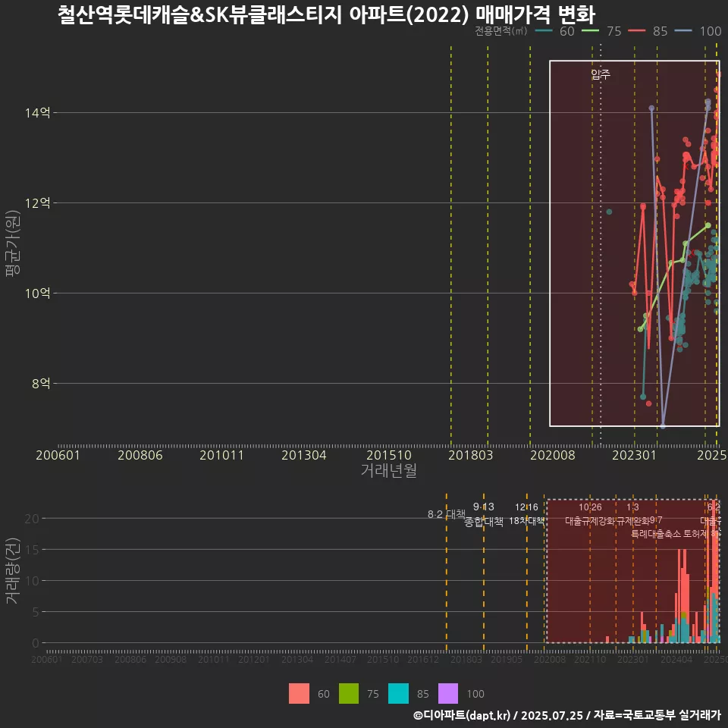Click the '자료=국토교통부 실거래가' source text
Viewport: 728px width, 728px height.
[x=657, y=715]
